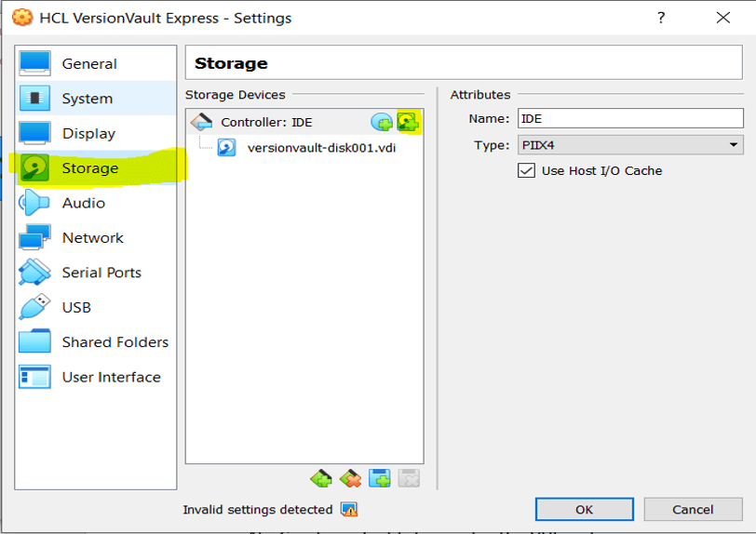Click the Network computers icon
This screenshot has height=534, width=756.
(x=34, y=236)
